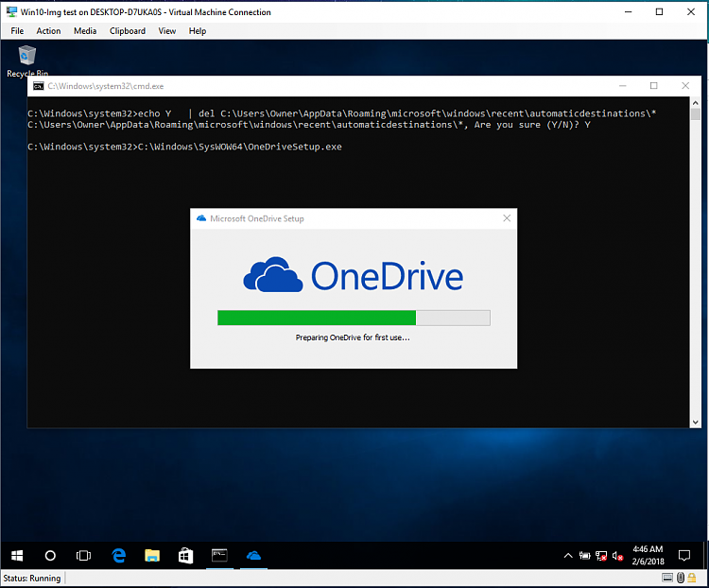Open Task View on the taskbar
This screenshot has height=588, width=709.
(x=83, y=556)
